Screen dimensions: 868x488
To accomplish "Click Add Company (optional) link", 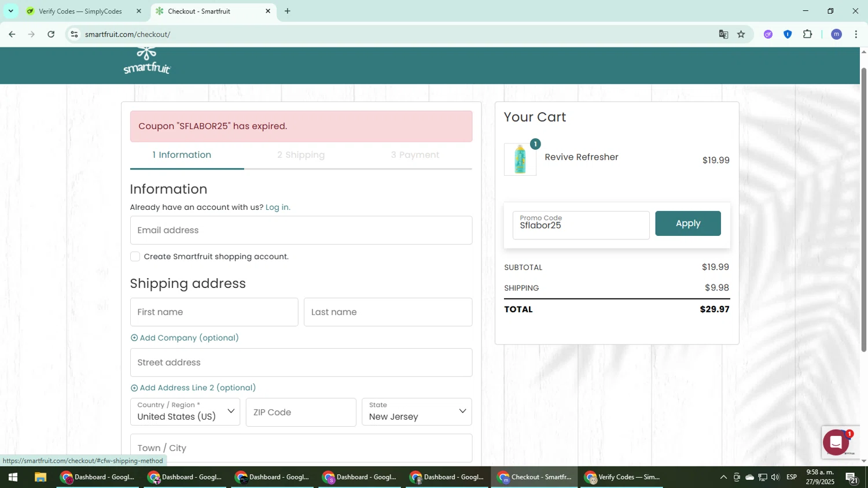I will (x=185, y=338).
